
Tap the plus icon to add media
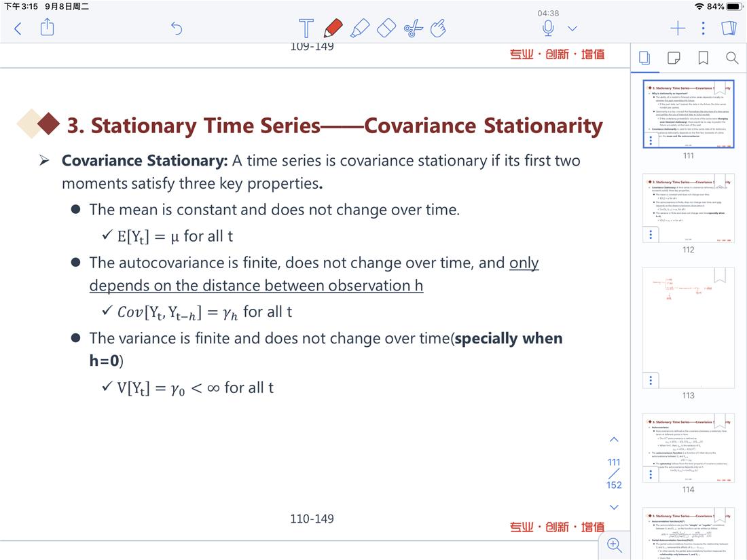click(x=678, y=29)
